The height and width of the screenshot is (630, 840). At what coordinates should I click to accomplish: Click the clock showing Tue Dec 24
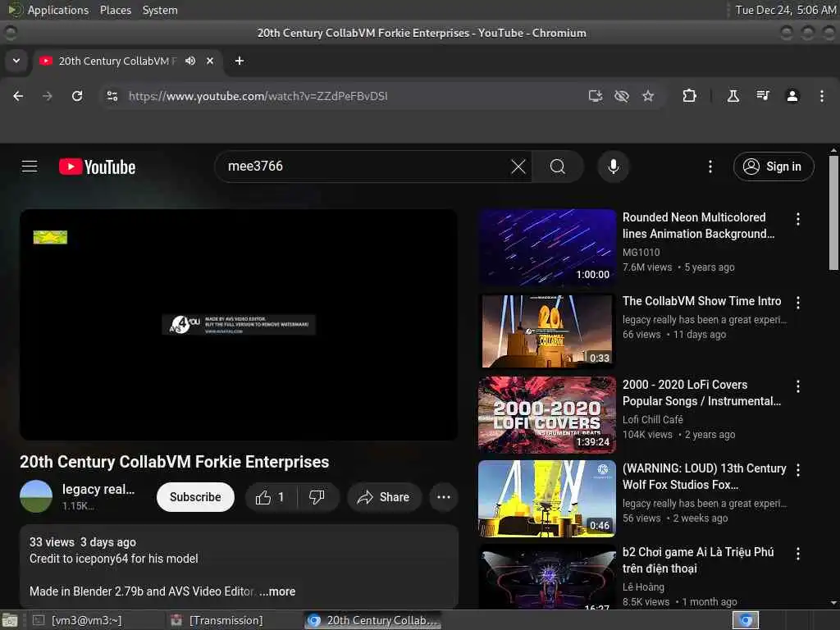[x=785, y=10]
